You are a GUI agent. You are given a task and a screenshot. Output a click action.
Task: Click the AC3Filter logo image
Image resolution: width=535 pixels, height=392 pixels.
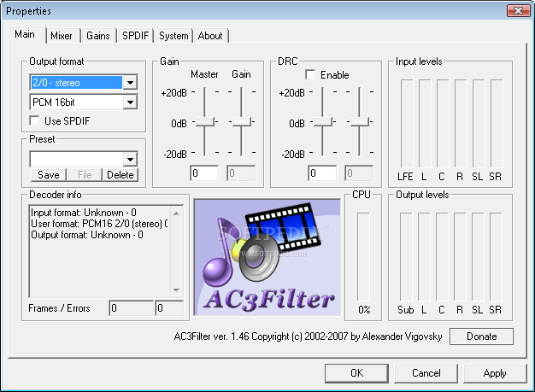(267, 257)
